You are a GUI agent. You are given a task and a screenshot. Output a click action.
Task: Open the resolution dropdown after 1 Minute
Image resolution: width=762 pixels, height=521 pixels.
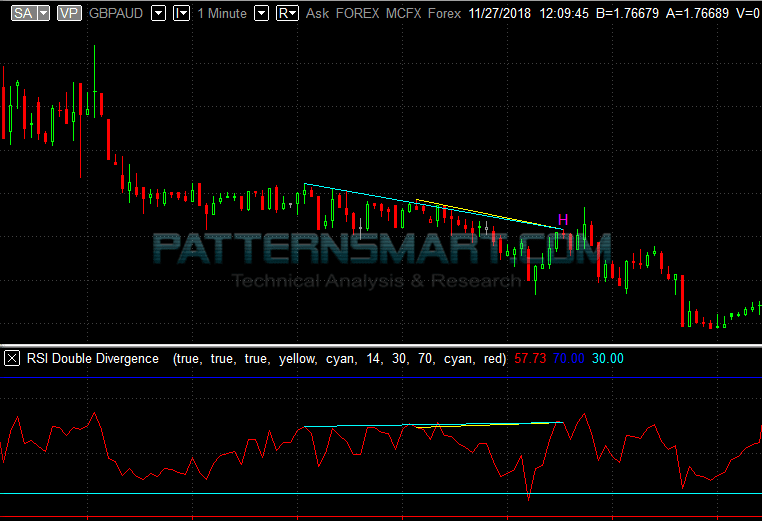(x=261, y=13)
